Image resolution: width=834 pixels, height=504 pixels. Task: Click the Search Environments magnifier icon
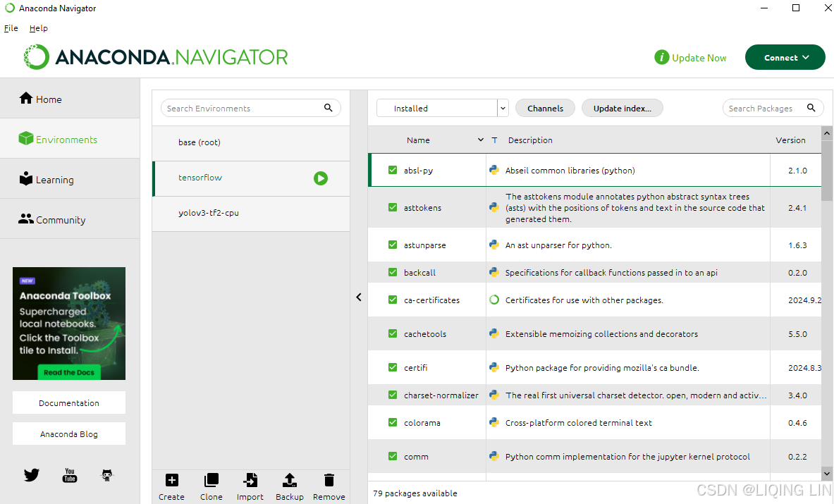click(329, 108)
